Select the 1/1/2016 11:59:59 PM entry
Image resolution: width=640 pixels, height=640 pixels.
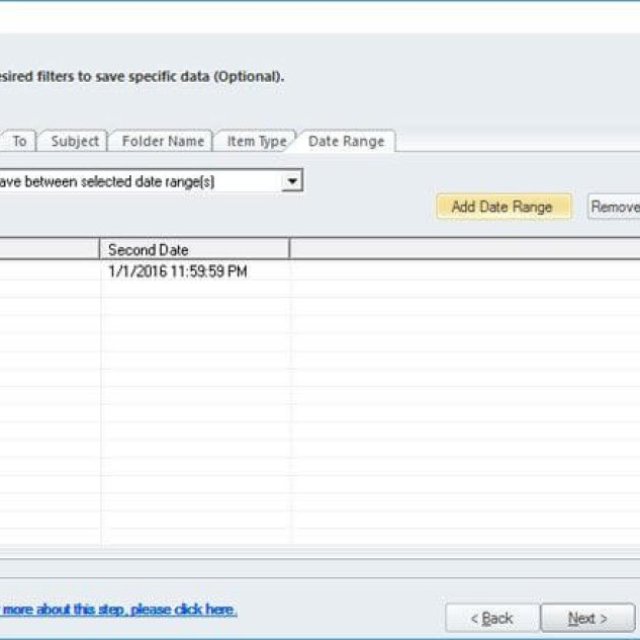pos(178,271)
